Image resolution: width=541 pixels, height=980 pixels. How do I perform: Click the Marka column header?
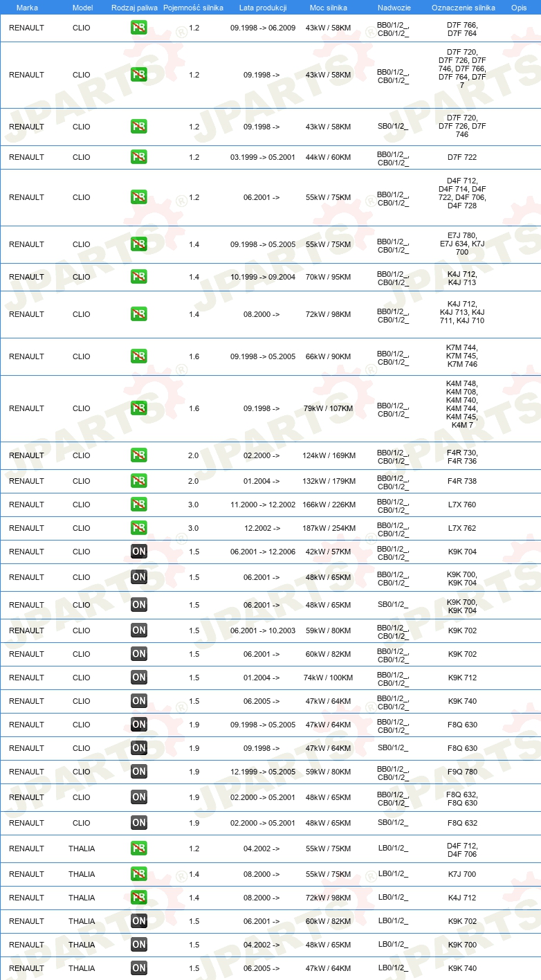point(27,7)
